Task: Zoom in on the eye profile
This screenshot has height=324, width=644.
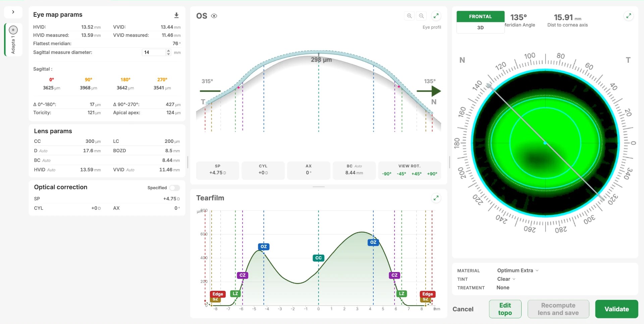Action: click(x=409, y=16)
